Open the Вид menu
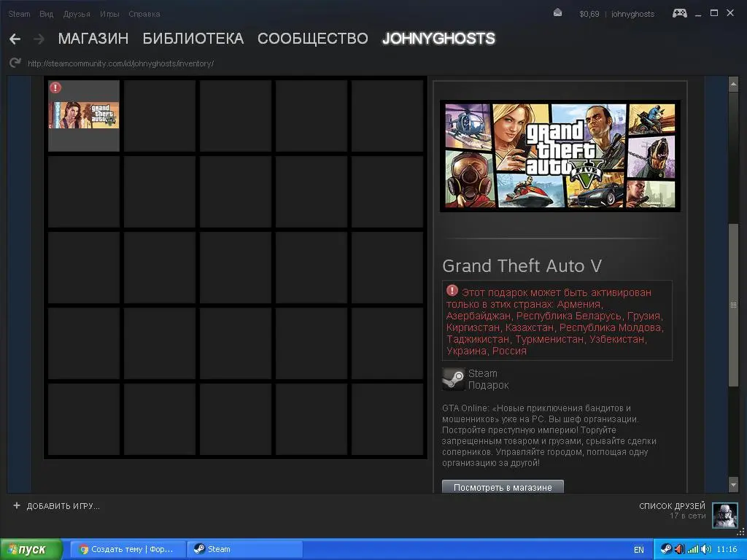This screenshot has height=560, width=747. (x=46, y=14)
